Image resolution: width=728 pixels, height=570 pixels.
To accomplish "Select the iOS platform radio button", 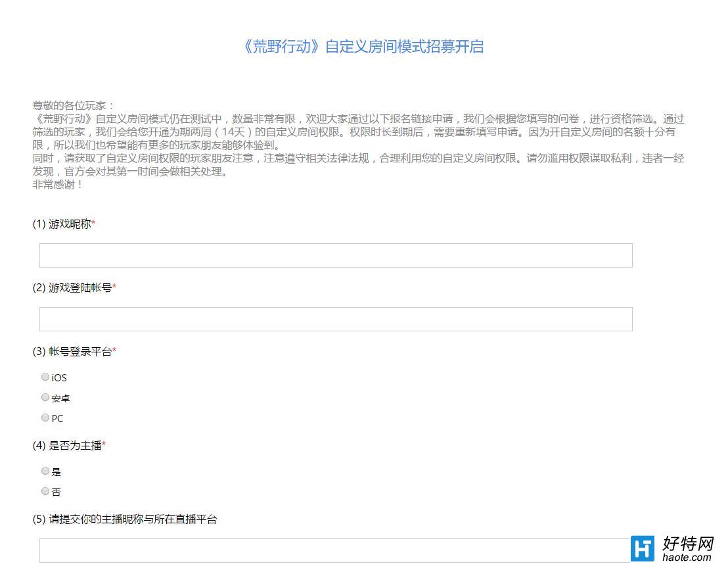I will point(45,377).
